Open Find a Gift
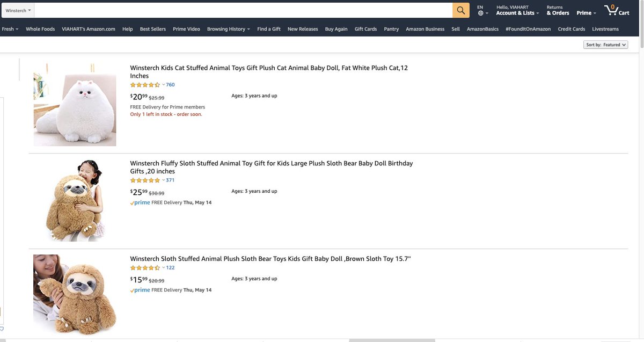Image resolution: width=644 pixels, height=342 pixels. (x=269, y=29)
